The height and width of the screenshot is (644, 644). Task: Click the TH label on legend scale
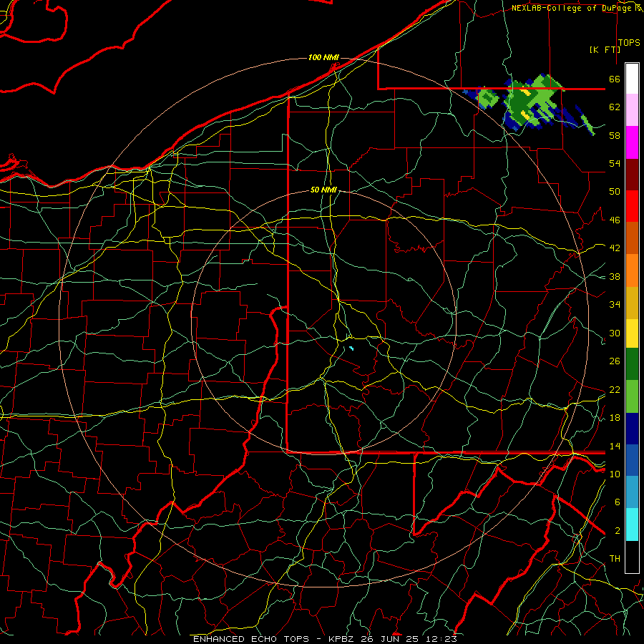coord(615,559)
